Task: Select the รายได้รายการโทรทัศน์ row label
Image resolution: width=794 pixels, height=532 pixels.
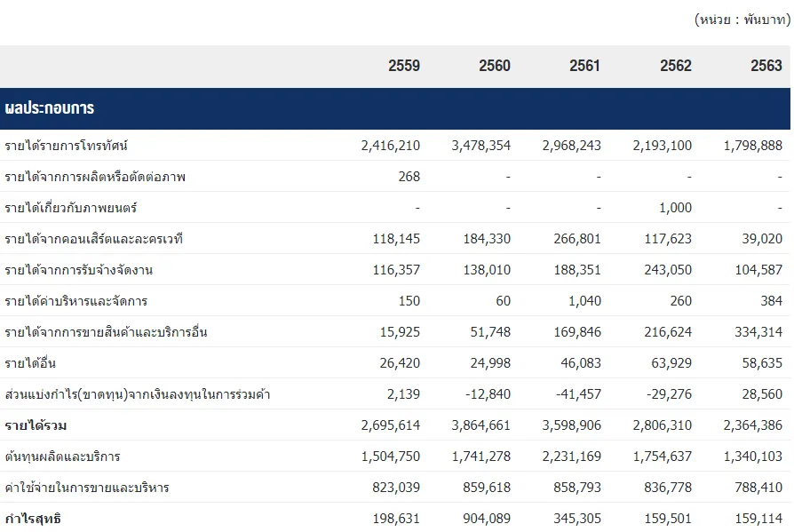Action: pyautogui.click(x=72, y=146)
